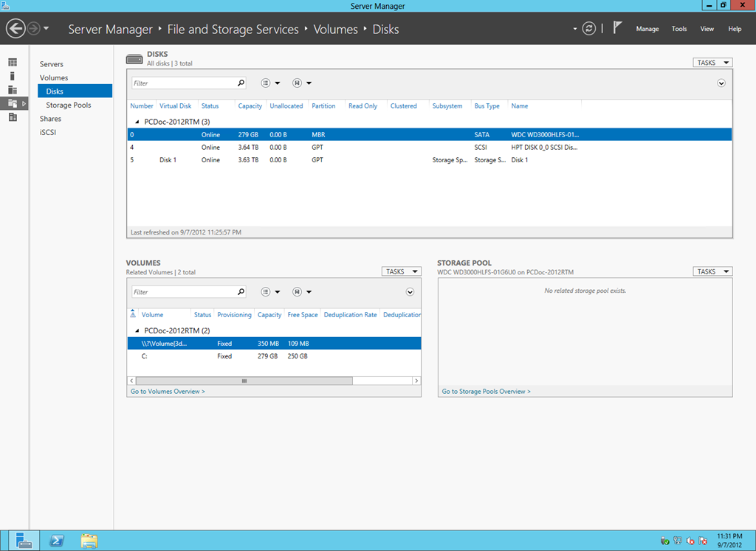Open the Storage Pool TASKS dropdown
This screenshot has height=551, width=756.
click(712, 271)
